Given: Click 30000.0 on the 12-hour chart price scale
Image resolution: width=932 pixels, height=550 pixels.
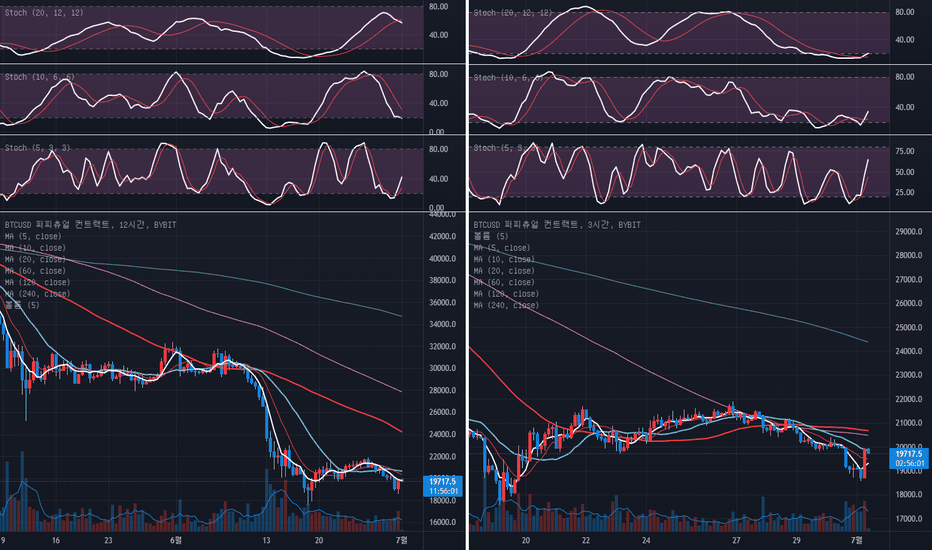Looking at the screenshot, I should click(440, 368).
